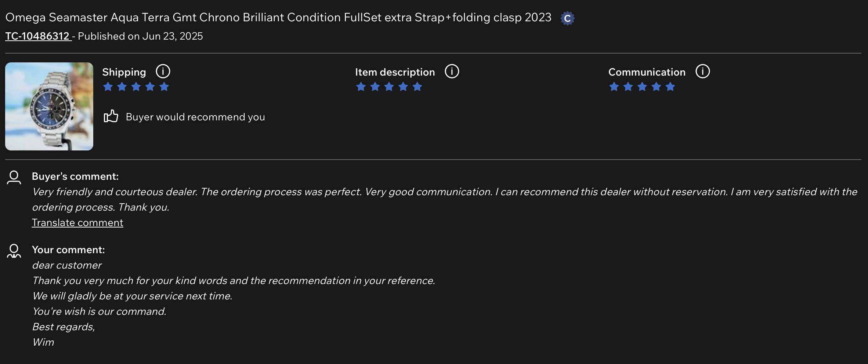Click the Shipping star rating
This screenshot has width=868, height=364.
136,87
